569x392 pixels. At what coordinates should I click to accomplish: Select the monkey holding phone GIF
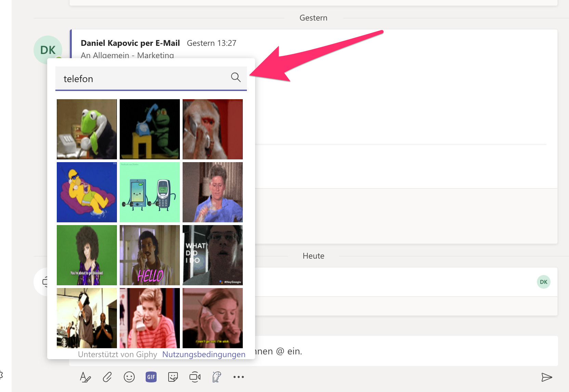click(213, 129)
